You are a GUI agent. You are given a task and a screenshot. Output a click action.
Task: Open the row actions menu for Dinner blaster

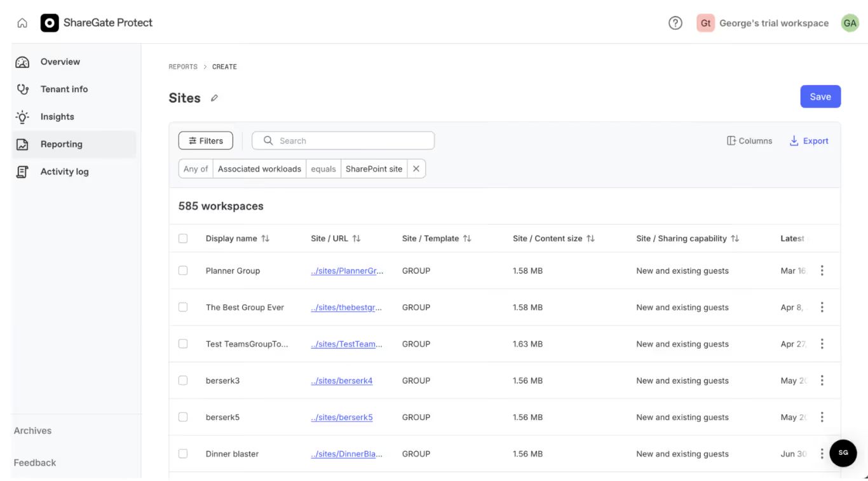coord(822,453)
